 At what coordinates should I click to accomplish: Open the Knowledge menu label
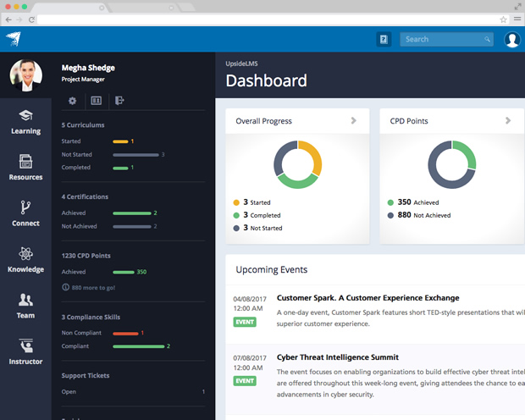[x=25, y=269]
